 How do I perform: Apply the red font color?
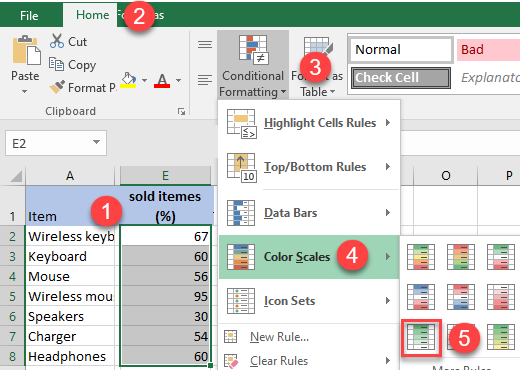[162, 80]
